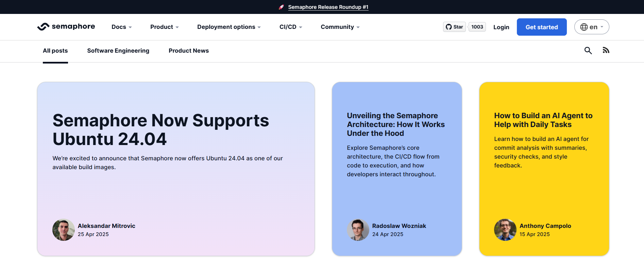
Task: Open the blog search magnifier icon
Action: point(588,51)
